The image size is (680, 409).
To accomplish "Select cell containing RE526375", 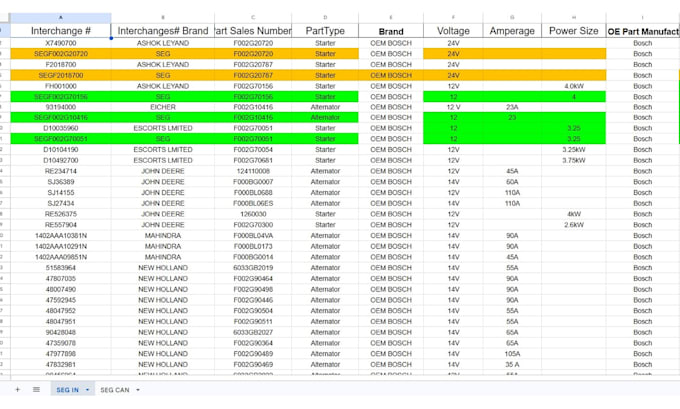I will click(61, 214).
